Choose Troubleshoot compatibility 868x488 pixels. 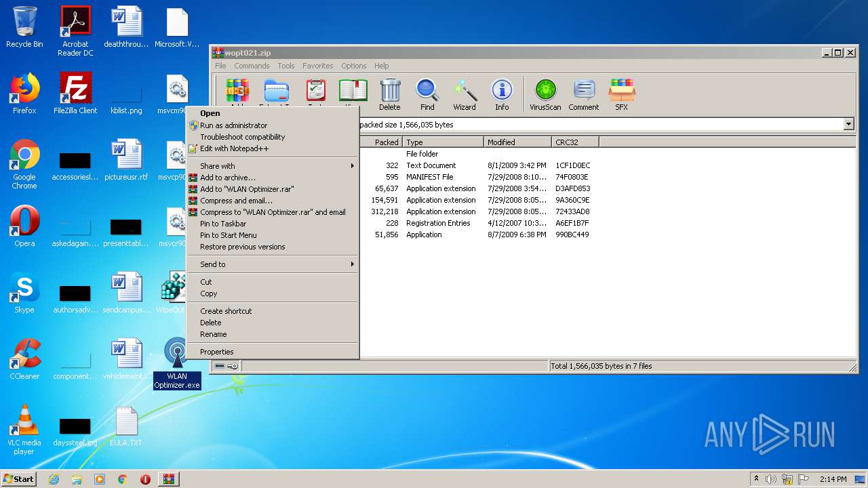tap(272, 137)
